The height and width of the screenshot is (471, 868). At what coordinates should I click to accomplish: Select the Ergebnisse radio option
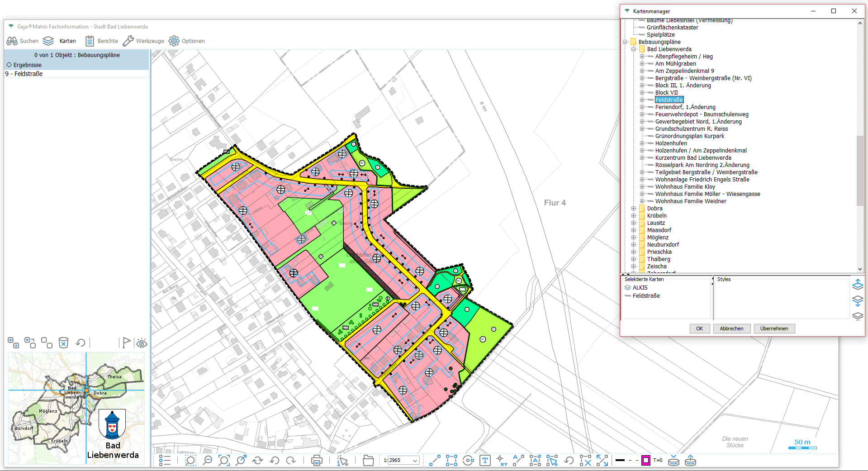coord(9,65)
